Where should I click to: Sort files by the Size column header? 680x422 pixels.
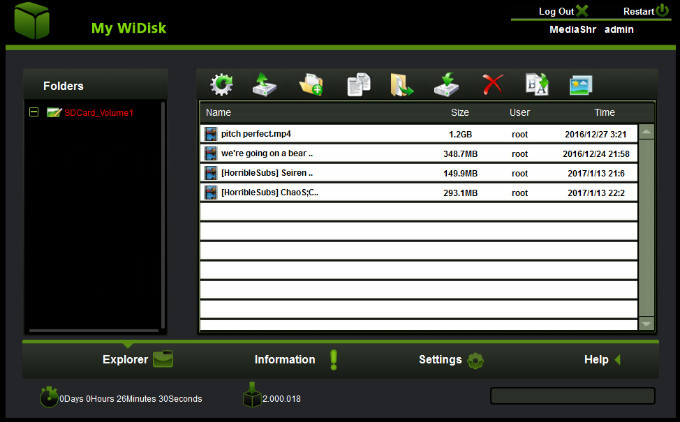(x=460, y=112)
